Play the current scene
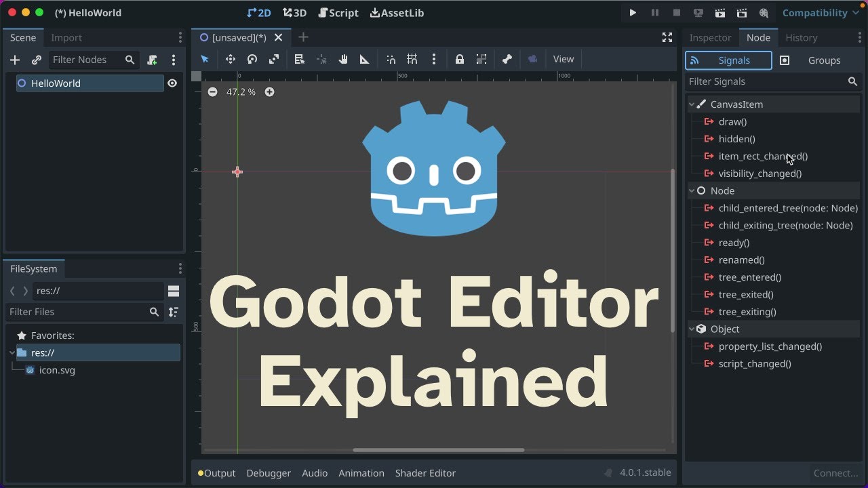The width and height of the screenshot is (868, 488). coord(720,13)
